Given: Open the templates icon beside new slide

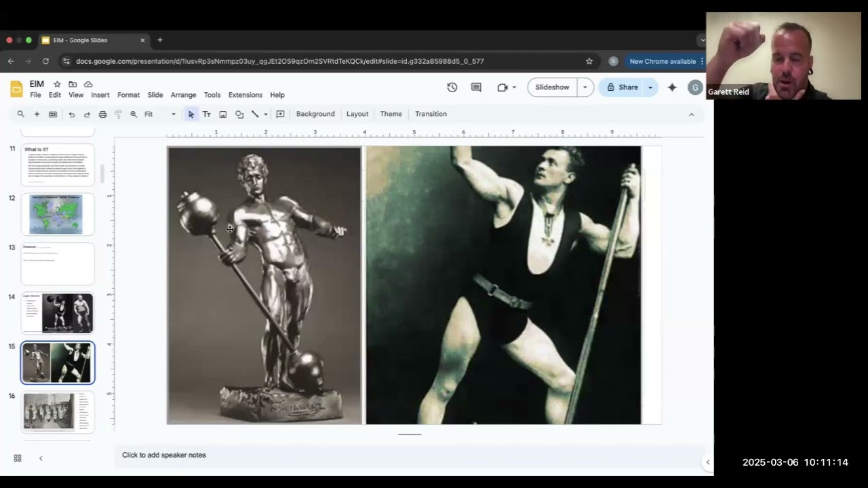Looking at the screenshot, I should coord(53,115).
